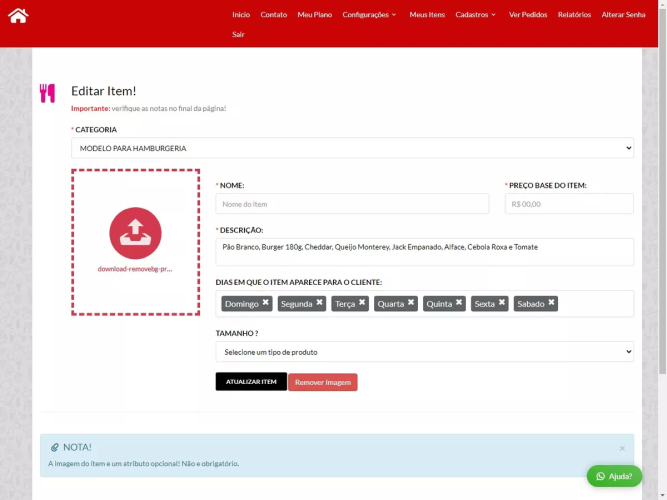
Task: Remove the Domingo day tag
Action: tap(266, 303)
